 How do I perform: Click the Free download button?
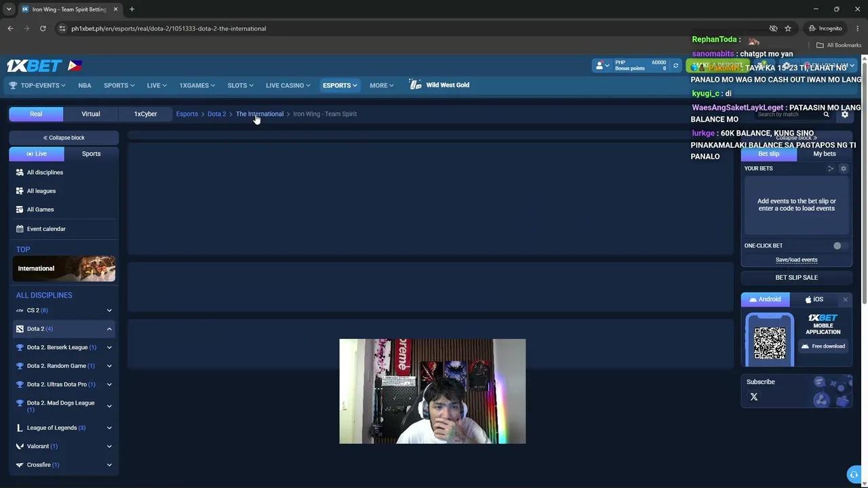(x=824, y=346)
